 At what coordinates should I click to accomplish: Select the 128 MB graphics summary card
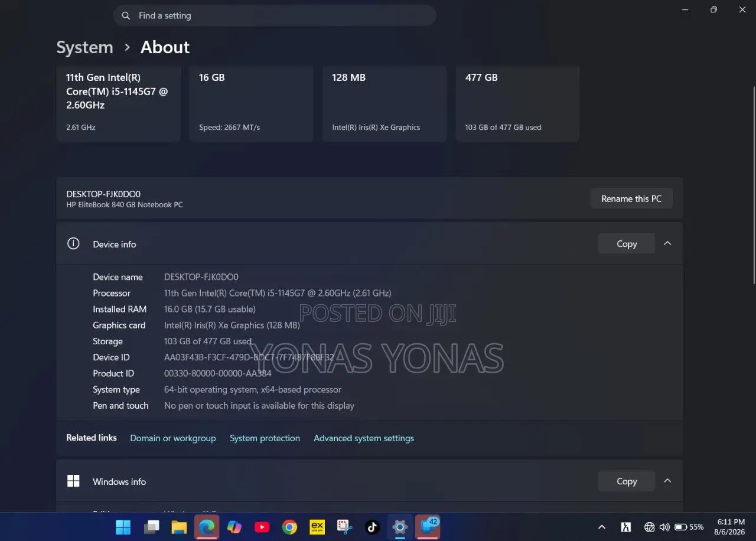pyautogui.click(x=384, y=104)
